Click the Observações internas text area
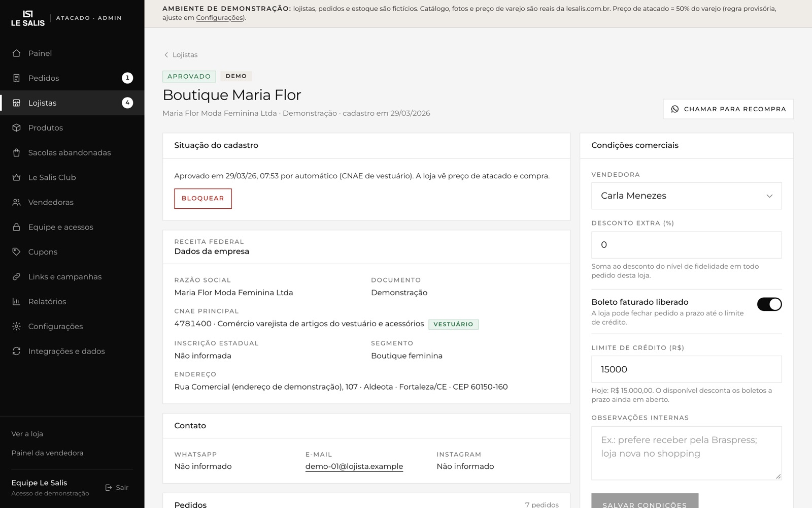 coord(686,453)
